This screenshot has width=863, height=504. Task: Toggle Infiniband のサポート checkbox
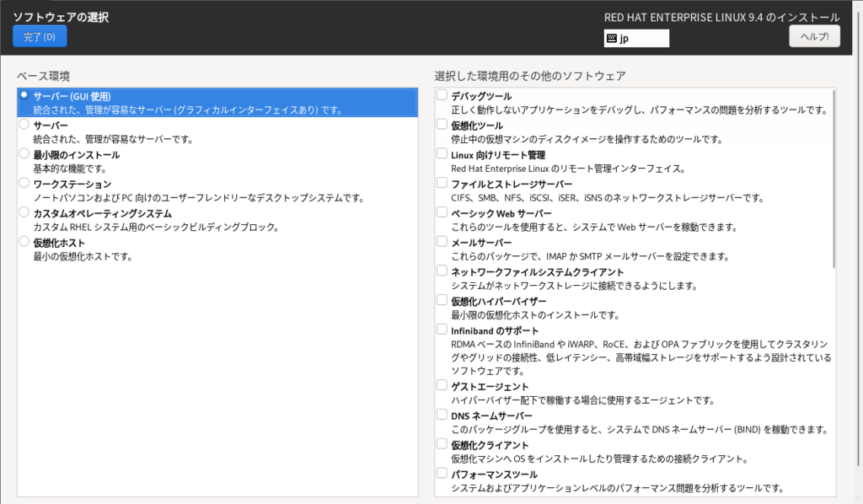click(442, 330)
